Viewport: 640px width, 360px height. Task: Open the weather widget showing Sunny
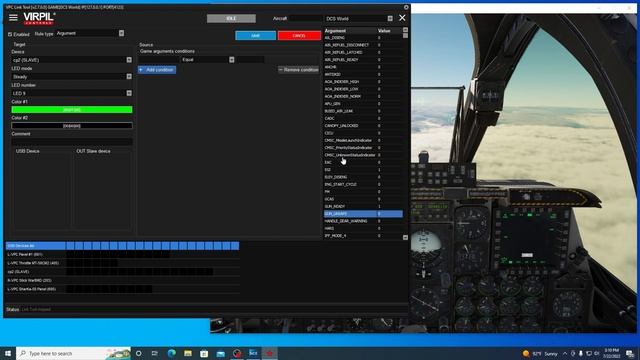pos(540,353)
